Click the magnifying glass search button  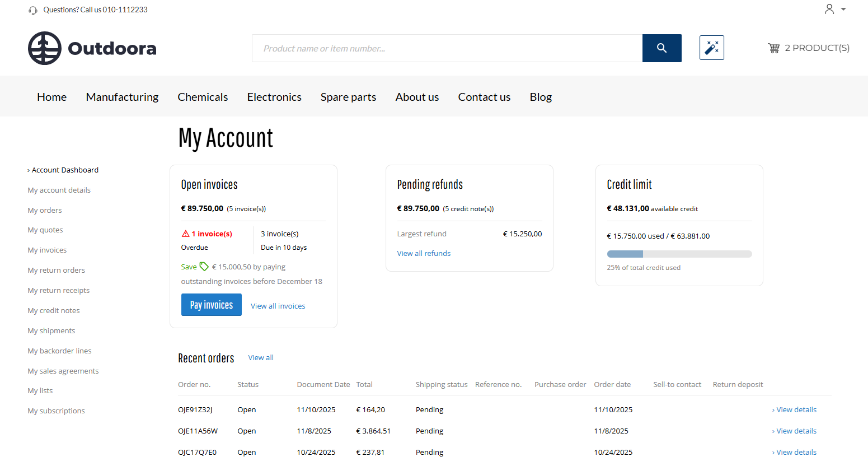pos(661,48)
